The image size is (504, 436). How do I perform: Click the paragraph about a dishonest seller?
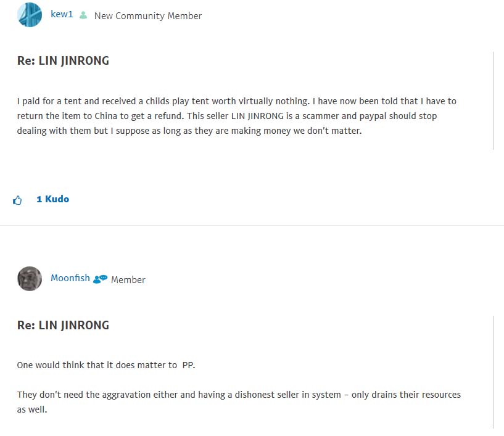[239, 395]
